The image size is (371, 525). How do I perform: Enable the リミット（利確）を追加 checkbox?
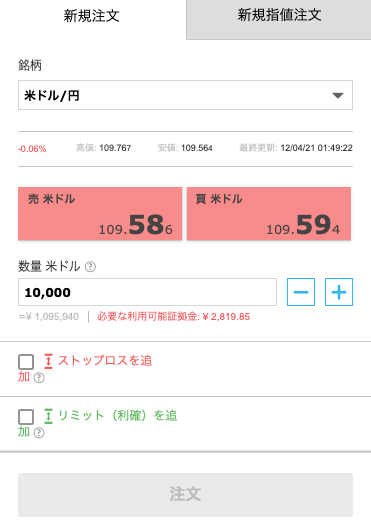coord(26,417)
